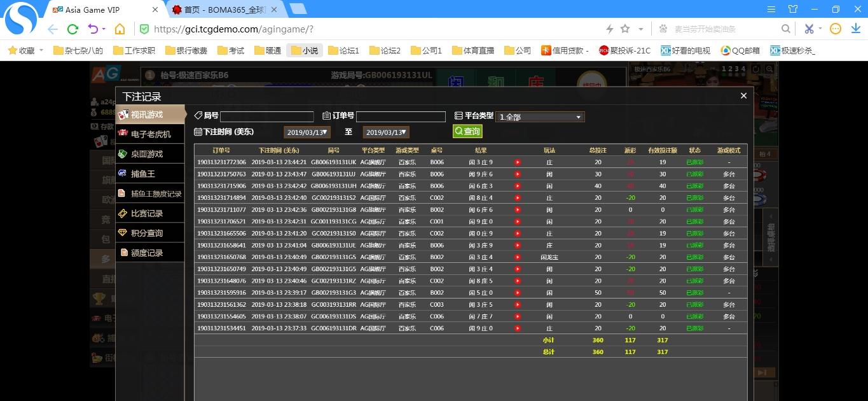Click the browser back arrow
Screen dimensions: 868x401
[x=53, y=29]
